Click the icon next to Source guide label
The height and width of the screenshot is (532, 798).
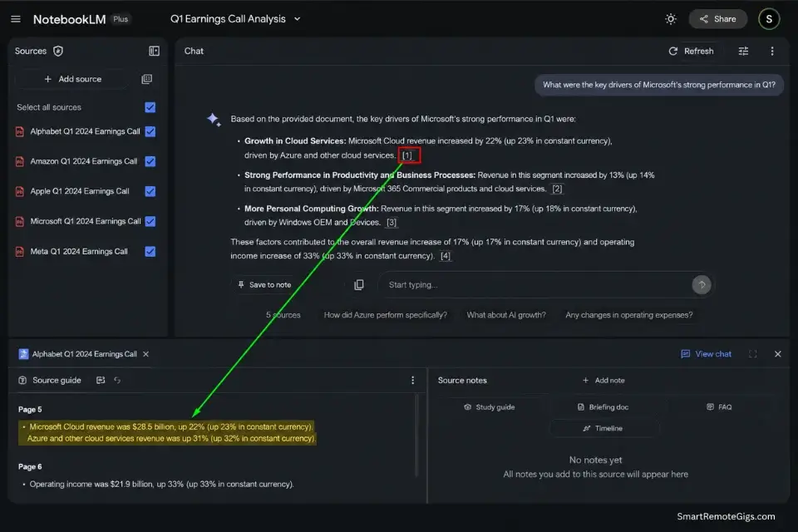click(101, 380)
